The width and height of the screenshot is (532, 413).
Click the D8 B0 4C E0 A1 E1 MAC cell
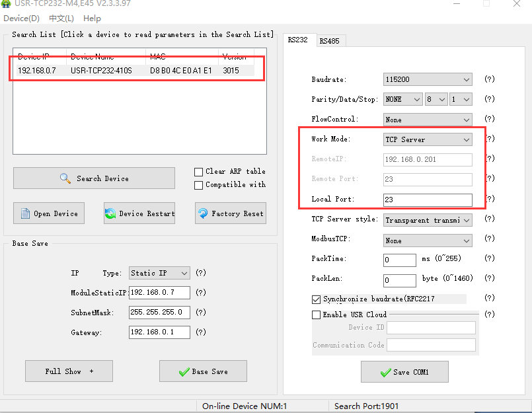tap(181, 70)
